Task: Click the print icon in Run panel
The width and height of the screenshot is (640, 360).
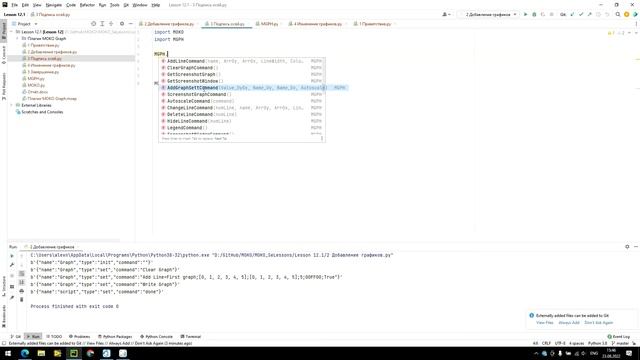Action: (22, 291)
